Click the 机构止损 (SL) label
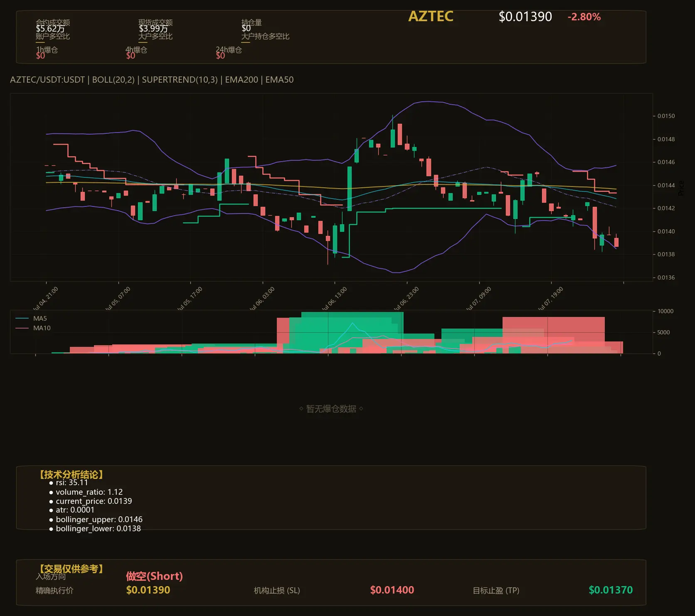Viewport: 695px width, 616px height. point(277,590)
